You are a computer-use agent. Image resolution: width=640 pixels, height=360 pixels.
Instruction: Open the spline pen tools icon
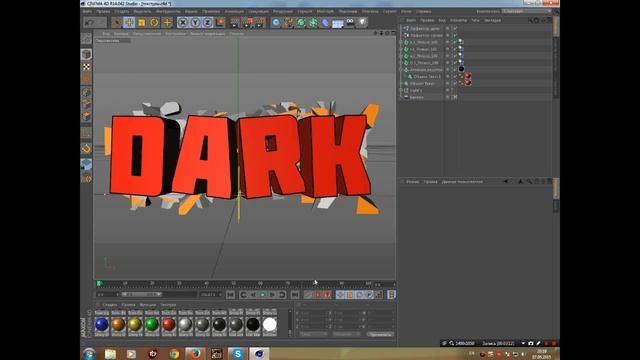pos(288,22)
